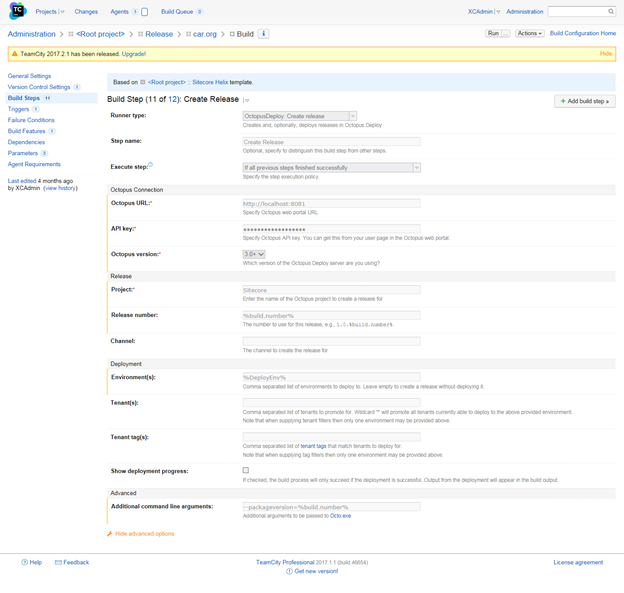
Task: Click the Tenant tag(s) input field
Action: (x=332, y=437)
